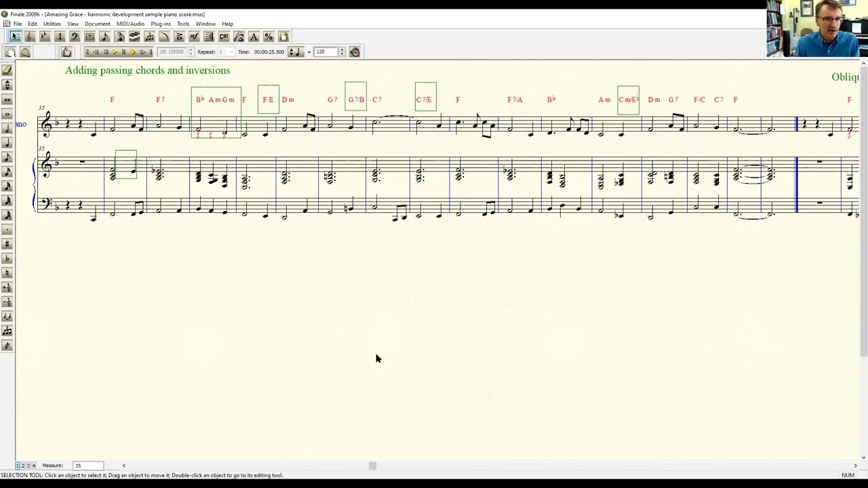
Task: Click the stop button in playback controls
Action: coord(106,52)
